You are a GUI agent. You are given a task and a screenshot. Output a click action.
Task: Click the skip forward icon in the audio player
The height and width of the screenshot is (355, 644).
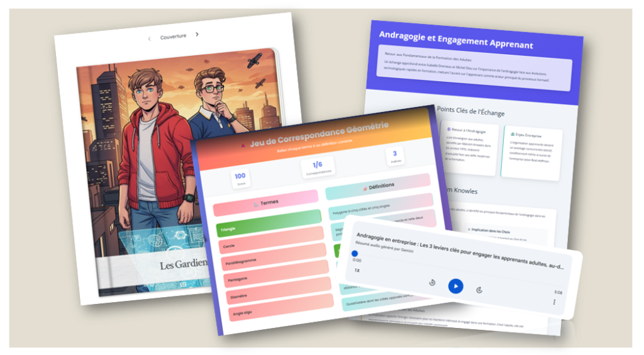pyautogui.click(x=479, y=290)
